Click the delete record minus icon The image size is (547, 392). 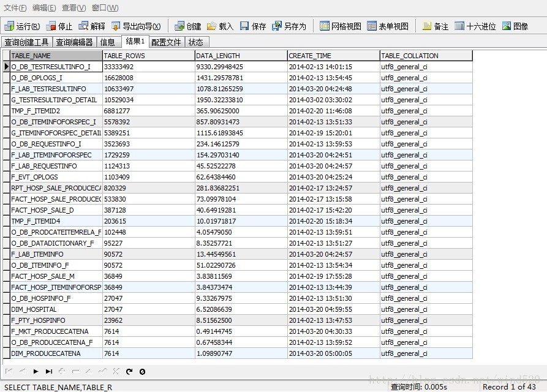(x=75, y=371)
